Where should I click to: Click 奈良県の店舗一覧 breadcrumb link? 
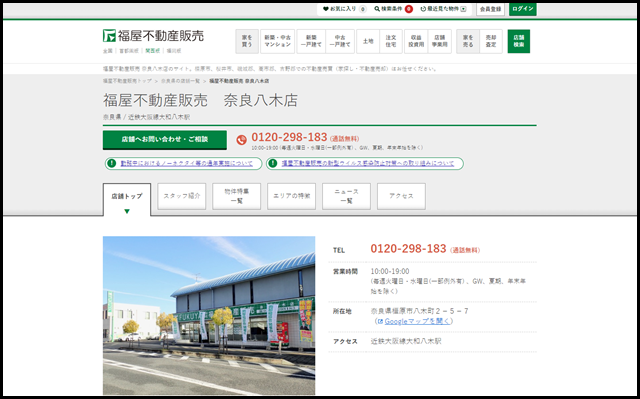coord(180,81)
